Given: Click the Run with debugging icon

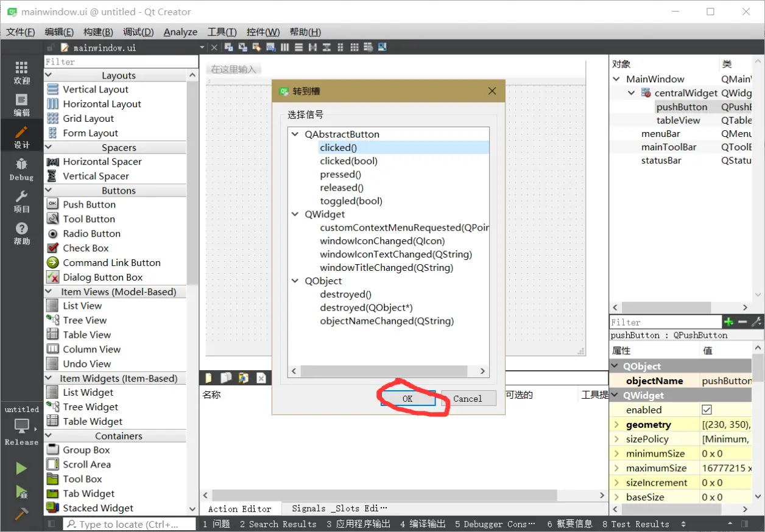Looking at the screenshot, I should tap(21, 491).
